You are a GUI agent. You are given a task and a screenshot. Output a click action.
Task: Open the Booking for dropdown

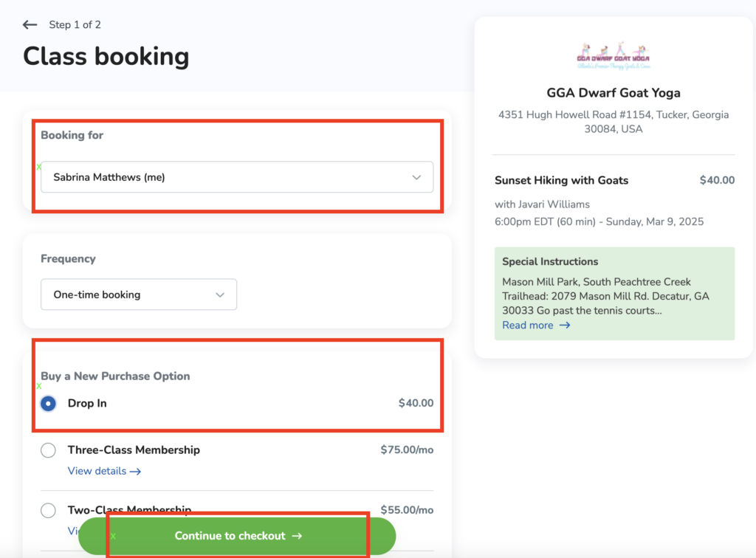[237, 177]
